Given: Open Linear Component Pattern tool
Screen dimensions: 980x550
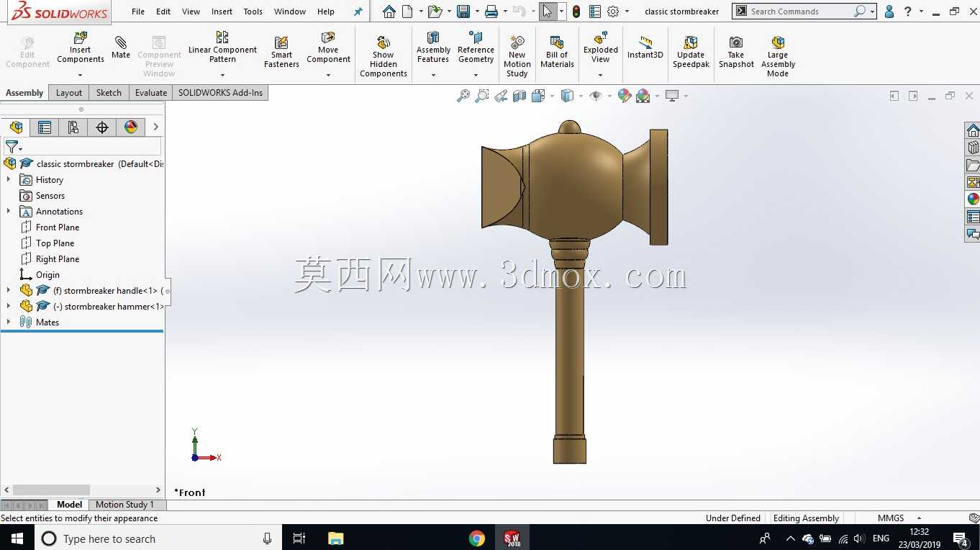Looking at the screenshot, I should [222, 48].
